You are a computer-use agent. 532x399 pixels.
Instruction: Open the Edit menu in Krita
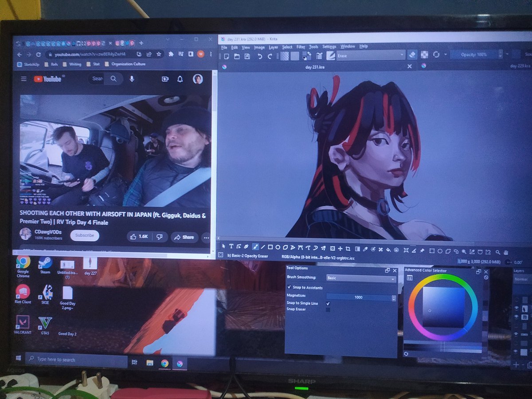point(234,47)
